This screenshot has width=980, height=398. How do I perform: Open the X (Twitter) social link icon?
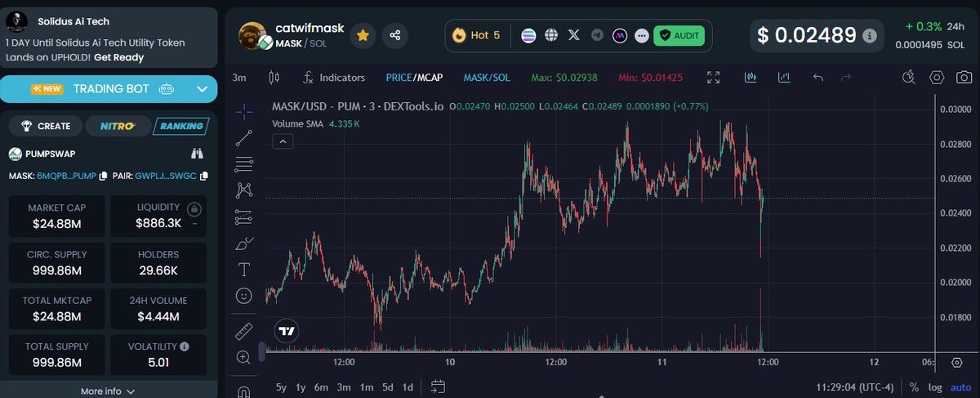574,36
